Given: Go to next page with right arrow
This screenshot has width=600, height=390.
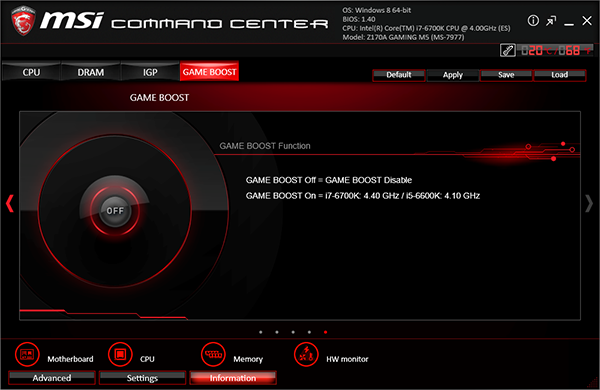Looking at the screenshot, I should point(589,203).
